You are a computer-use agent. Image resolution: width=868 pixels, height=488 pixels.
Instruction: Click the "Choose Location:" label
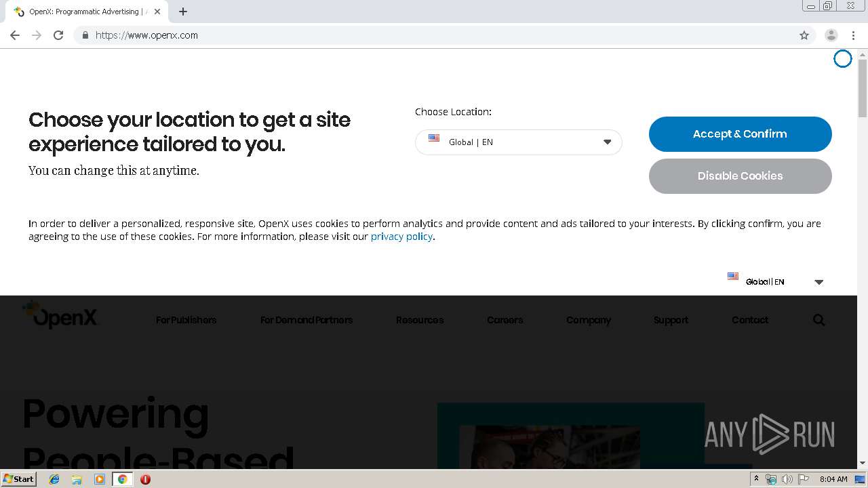[453, 112]
